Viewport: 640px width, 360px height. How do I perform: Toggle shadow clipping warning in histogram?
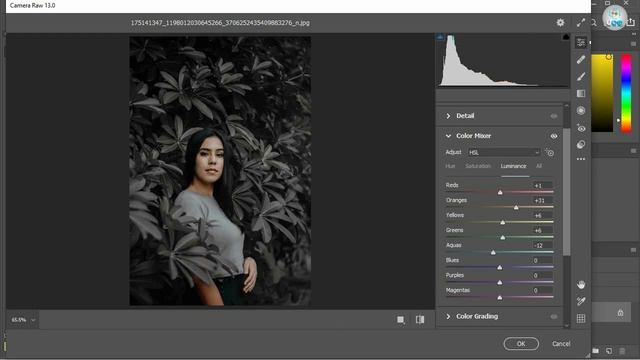(440, 37)
